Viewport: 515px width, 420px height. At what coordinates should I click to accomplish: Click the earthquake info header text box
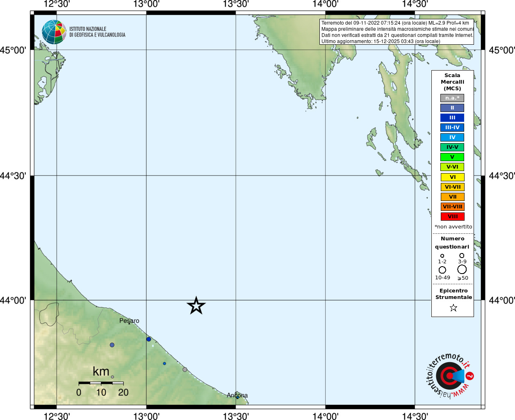pos(397,32)
